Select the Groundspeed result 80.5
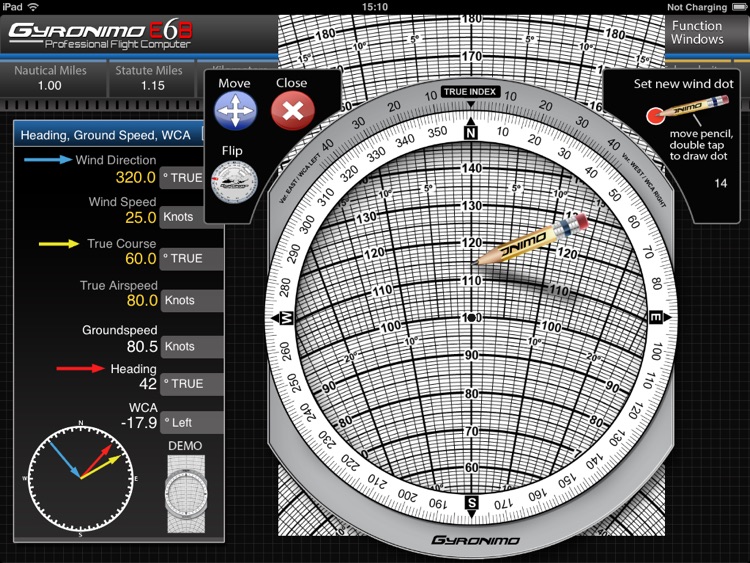 pos(142,346)
